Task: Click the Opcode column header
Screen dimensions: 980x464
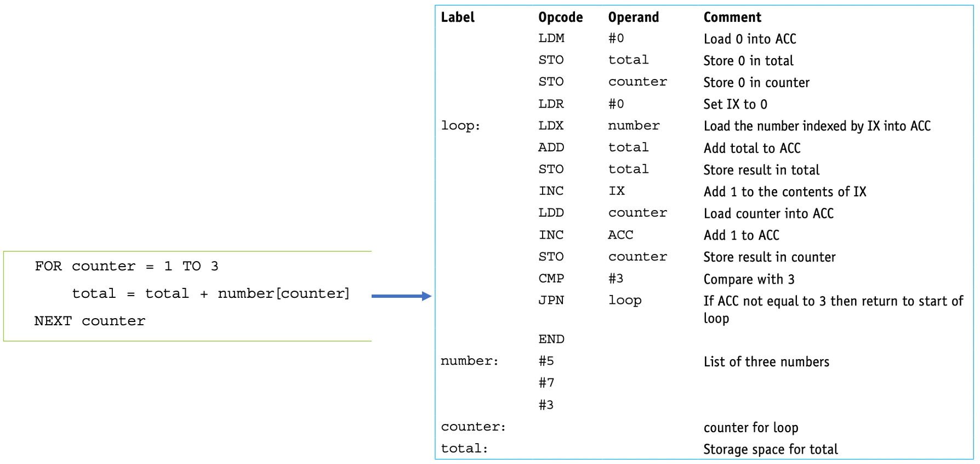Action: tap(560, 17)
